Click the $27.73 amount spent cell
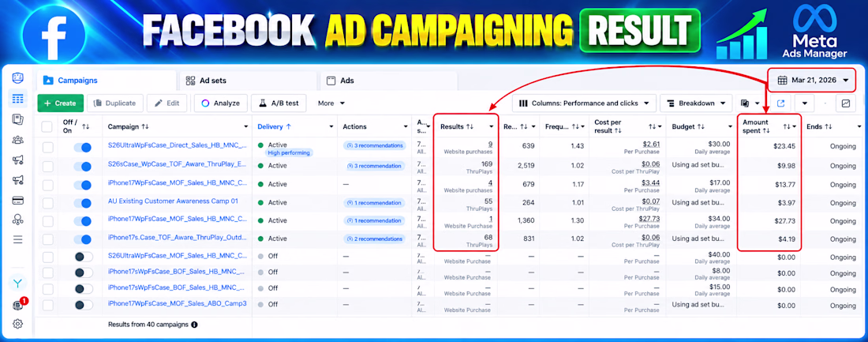 click(x=784, y=220)
